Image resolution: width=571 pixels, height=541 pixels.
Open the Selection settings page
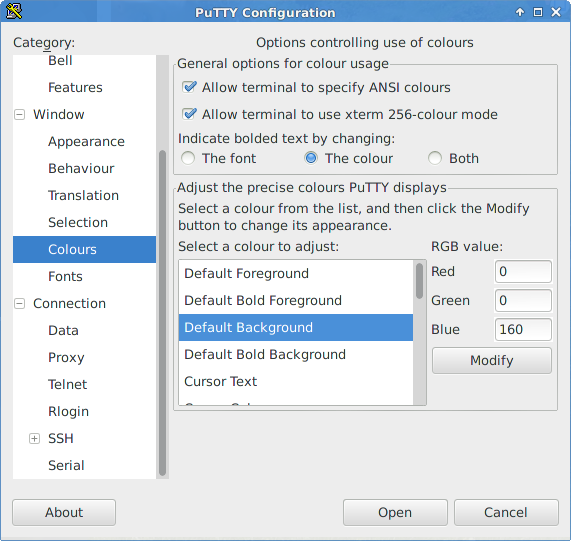point(78,222)
